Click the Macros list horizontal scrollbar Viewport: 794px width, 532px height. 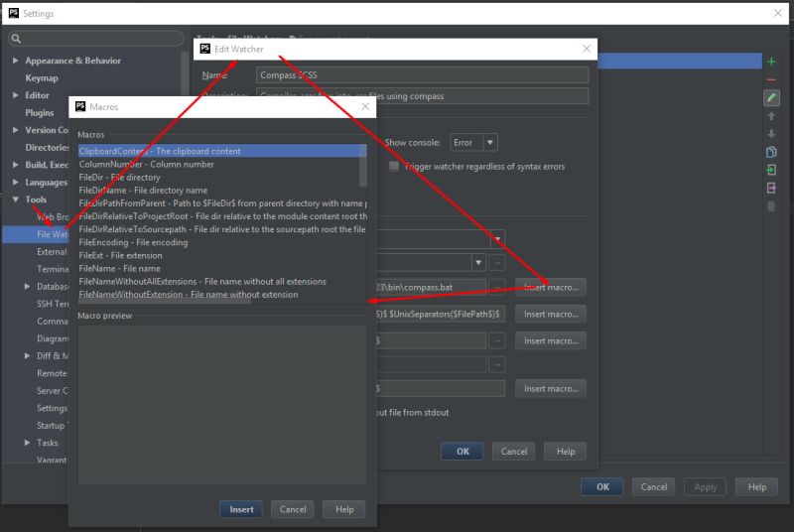point(165,302)
